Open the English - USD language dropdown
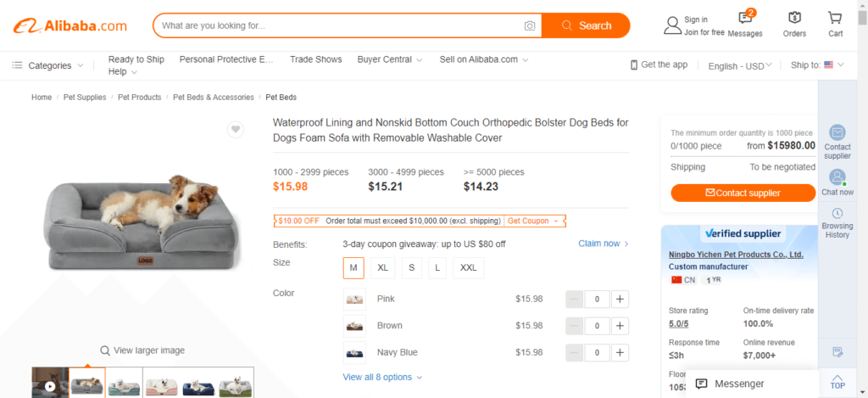 coord(740,66)
